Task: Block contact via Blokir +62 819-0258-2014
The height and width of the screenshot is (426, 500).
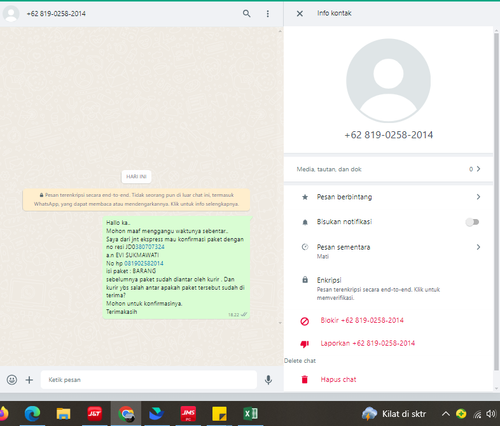Action: coord(362,320)
